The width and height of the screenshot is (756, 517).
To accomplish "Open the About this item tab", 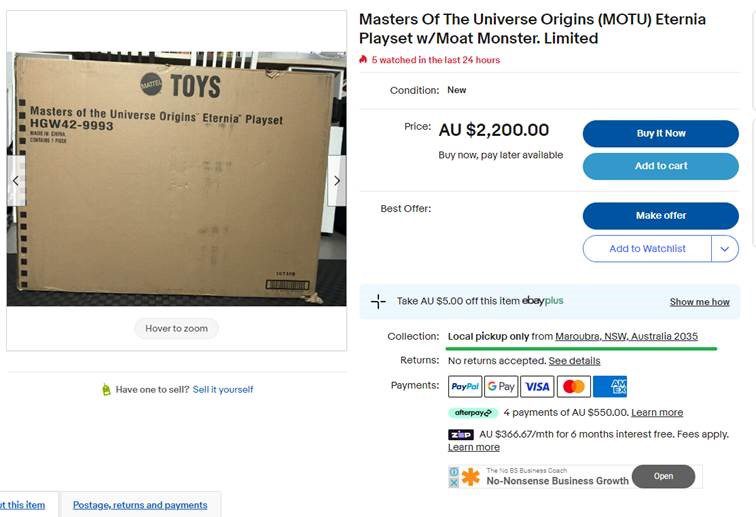I will (x=22, y=505).
